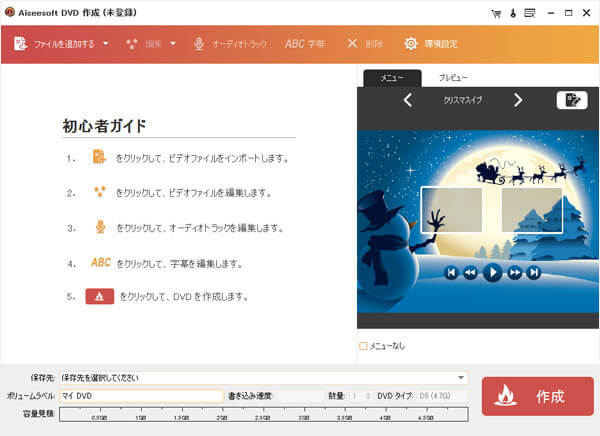Viewport: 600px width, 436px height.
Task: Click skip-to-previous button on DVD menu
Action: (451, 273)
